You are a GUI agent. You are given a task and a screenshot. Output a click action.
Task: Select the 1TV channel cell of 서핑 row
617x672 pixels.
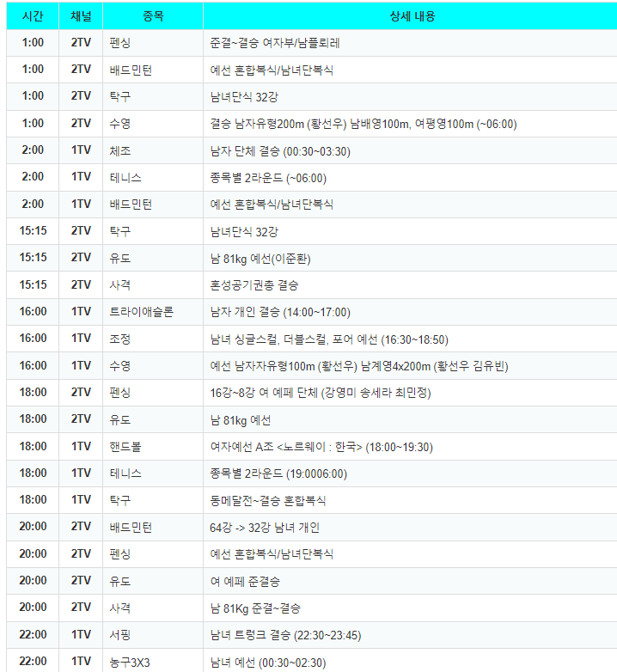coord(81,634)
